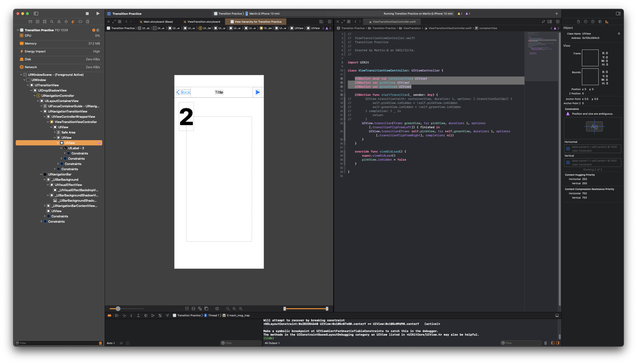Click the Stop running application button
Viewport: 637px width, 364px height.
point(87,14)
